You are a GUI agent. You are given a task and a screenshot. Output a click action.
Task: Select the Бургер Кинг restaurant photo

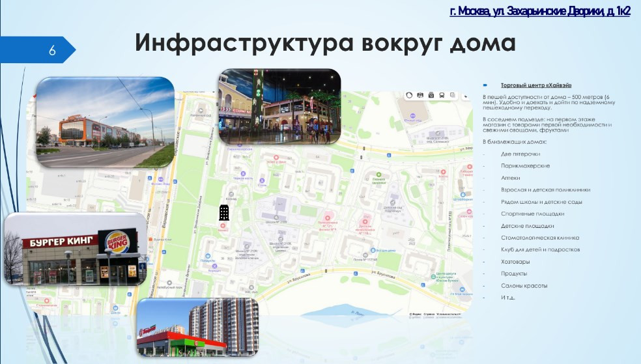click(76, 249)
